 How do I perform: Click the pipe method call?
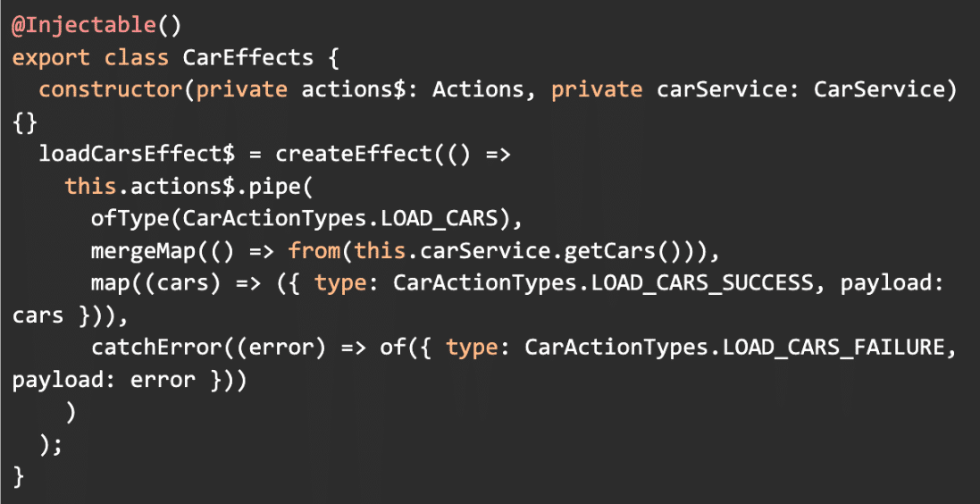click(274, 186)
